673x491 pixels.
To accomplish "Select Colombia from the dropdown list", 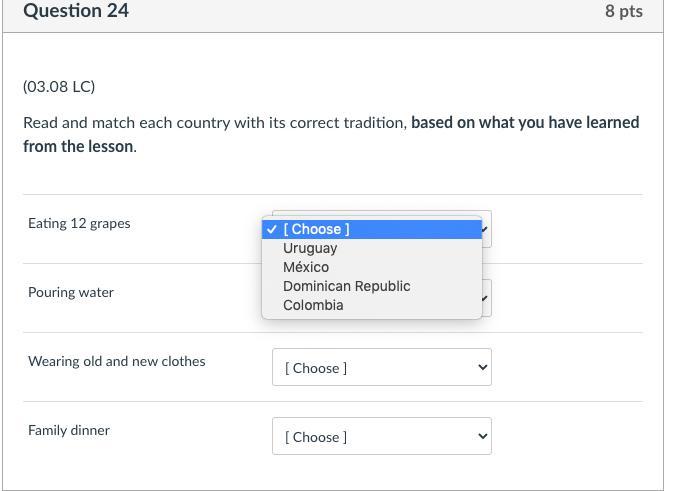I will (x=313, y=305).
